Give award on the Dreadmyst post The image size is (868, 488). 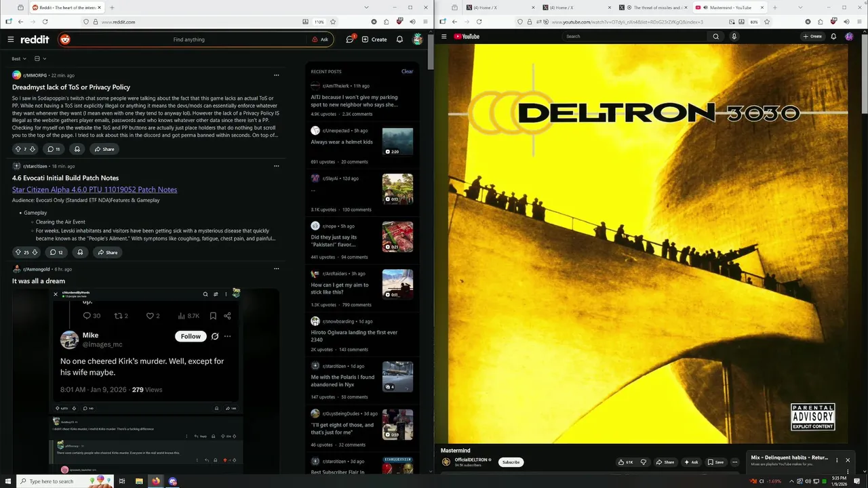[x=77, y=149]
